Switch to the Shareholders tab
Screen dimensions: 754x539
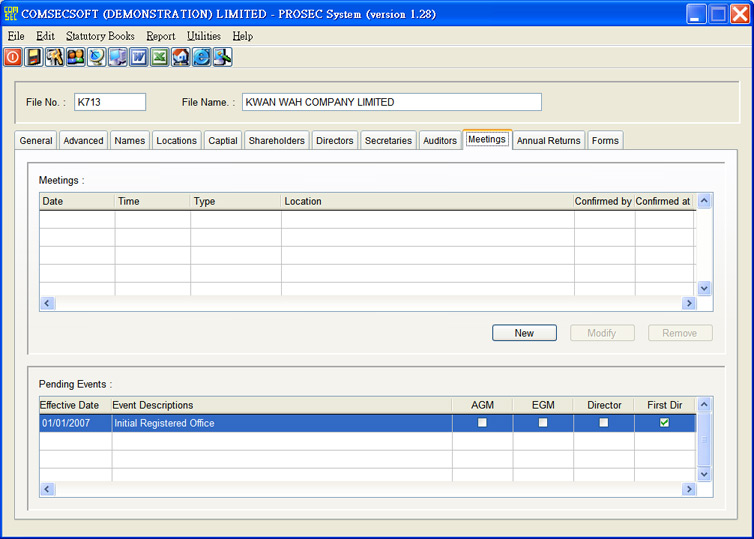point(276,141)
